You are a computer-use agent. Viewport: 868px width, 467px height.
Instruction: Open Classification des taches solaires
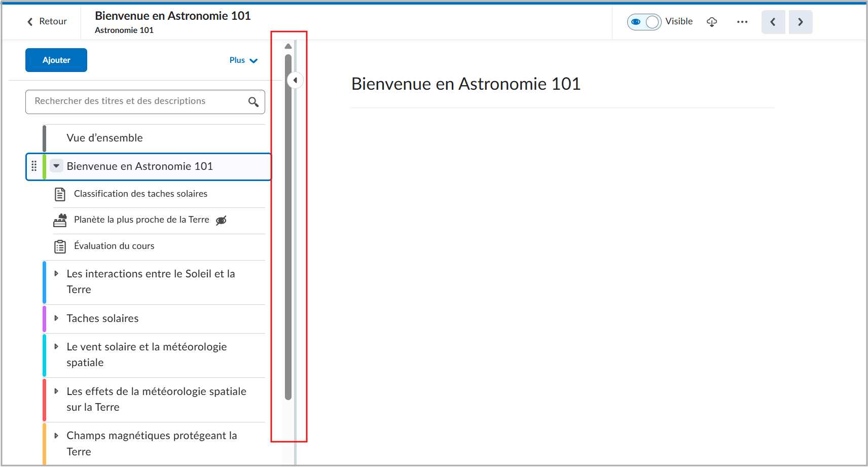tap(140, 194)
